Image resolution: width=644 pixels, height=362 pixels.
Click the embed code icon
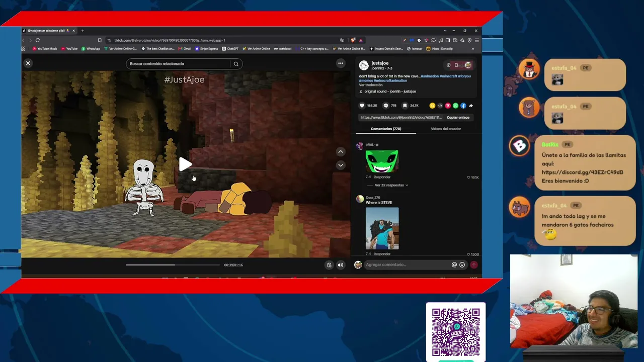click(x=440, y=106)
